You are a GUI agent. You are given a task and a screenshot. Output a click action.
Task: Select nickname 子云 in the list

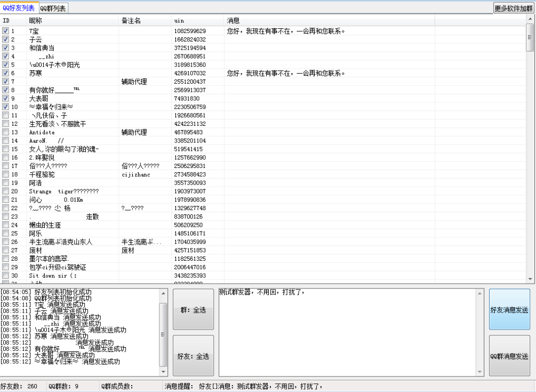pos(36,39)
